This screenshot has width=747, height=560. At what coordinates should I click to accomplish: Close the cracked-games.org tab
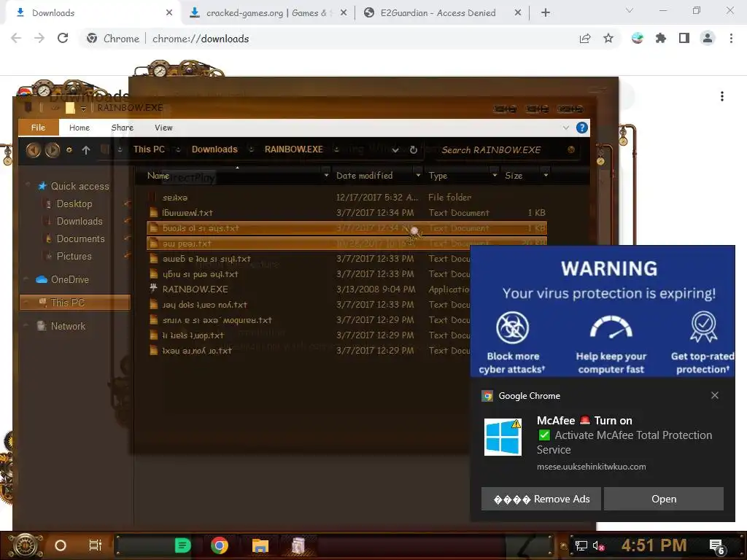tap(344, 13)
